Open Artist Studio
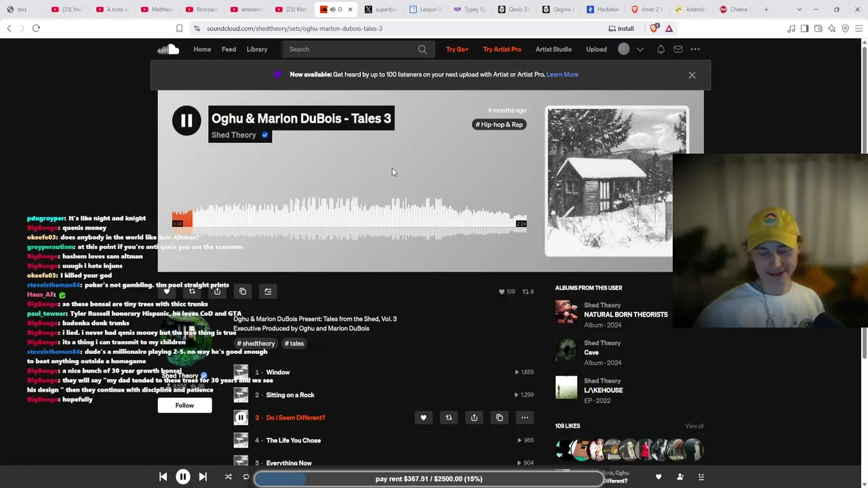Viewport: 868px width, 488px height. click(x=553, y=49)
